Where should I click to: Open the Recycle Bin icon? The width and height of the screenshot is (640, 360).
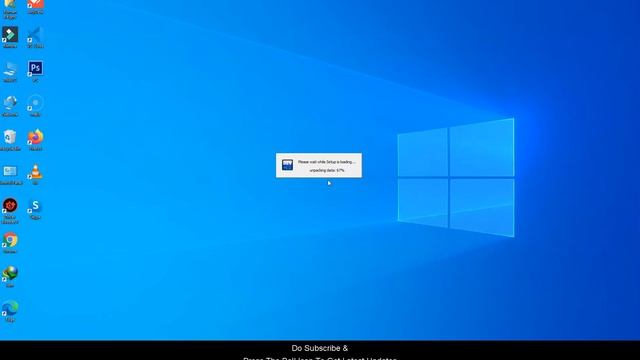pos(10,138)
